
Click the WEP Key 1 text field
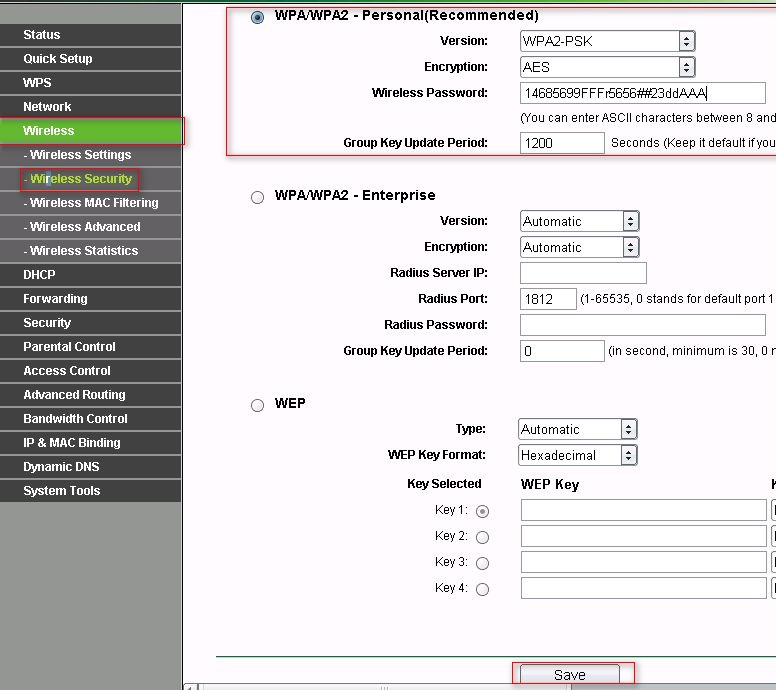(x=643, y=510)
